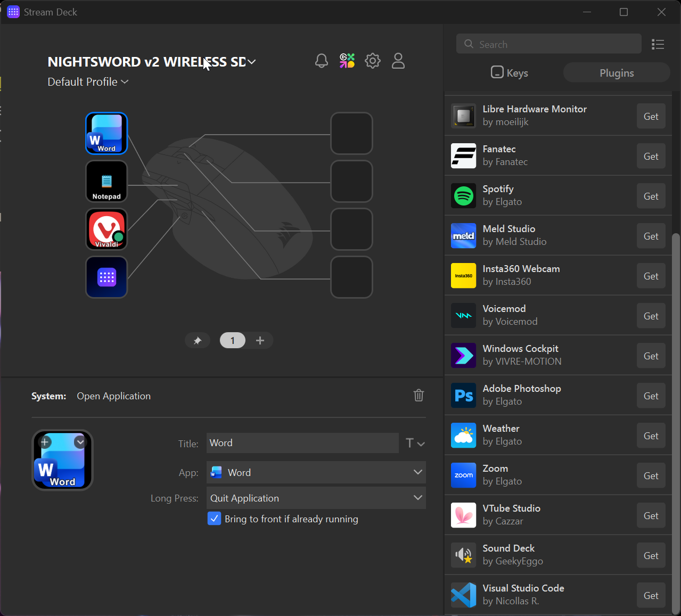The width and height of the screenshot is (681, 616).
Task: Uncheck Bring to front if already running
Action: (x=214, y=519)
